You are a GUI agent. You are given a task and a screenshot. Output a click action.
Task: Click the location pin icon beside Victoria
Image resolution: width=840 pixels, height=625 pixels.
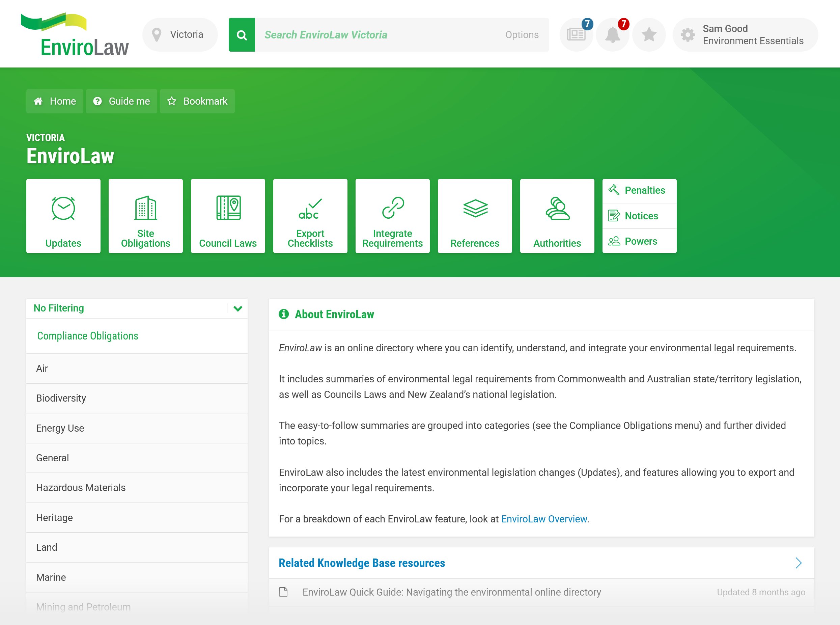point(157,35)
